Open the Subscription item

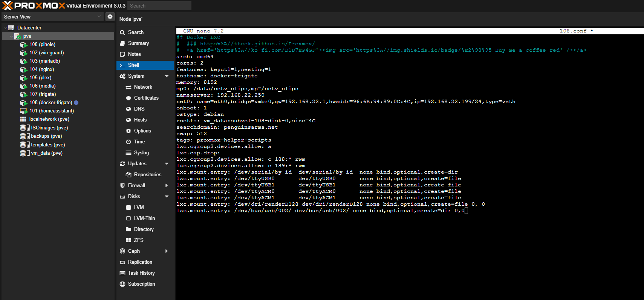[x=145, y=284]
